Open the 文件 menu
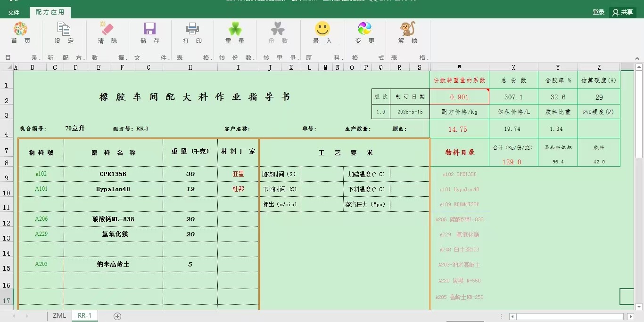The height and width of the screenshot is (322, 644). click(x=14, y=12)
